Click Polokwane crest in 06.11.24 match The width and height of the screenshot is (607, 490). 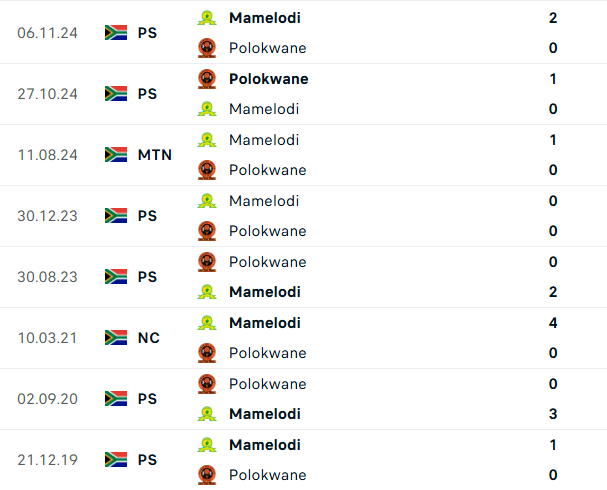[x=207, y=48]
